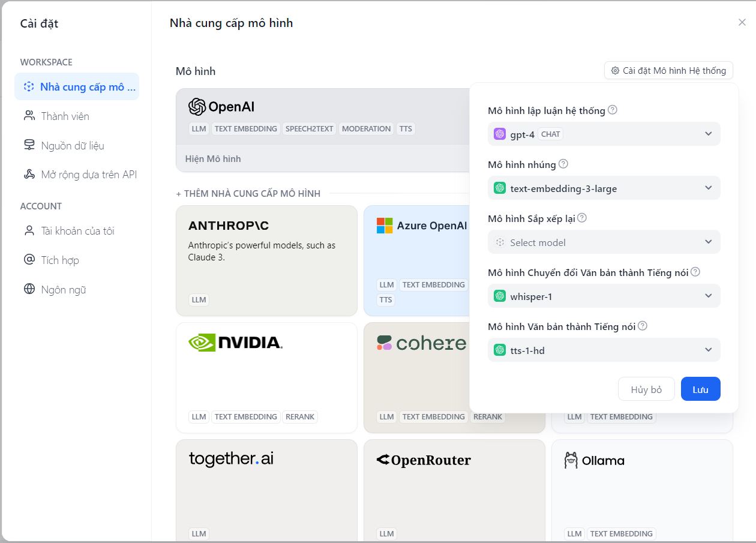Click help icon beside Chuyển đổi Văn bản thành Tiếng nói
This screenshot has width=756, height=543.
pyautogui.click(x=695, y=272)
